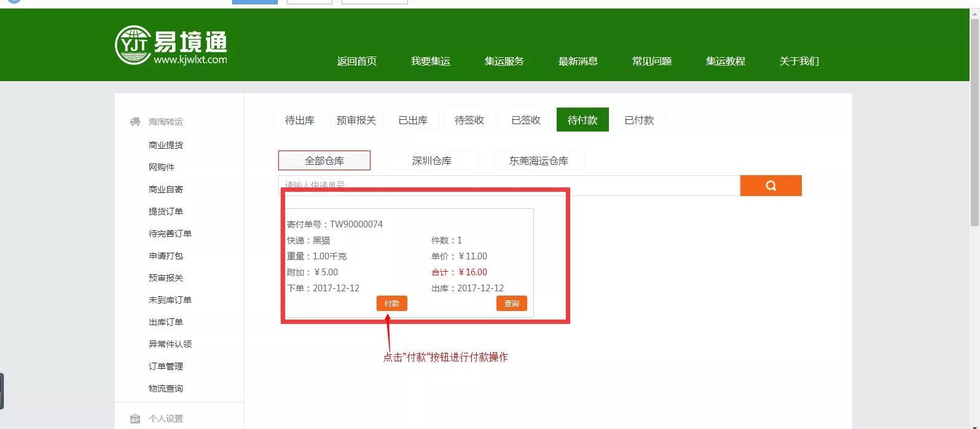980x429 pixels.
Task: Open 待完善订单 in sidebar
Action: click(x=170, y=234)
